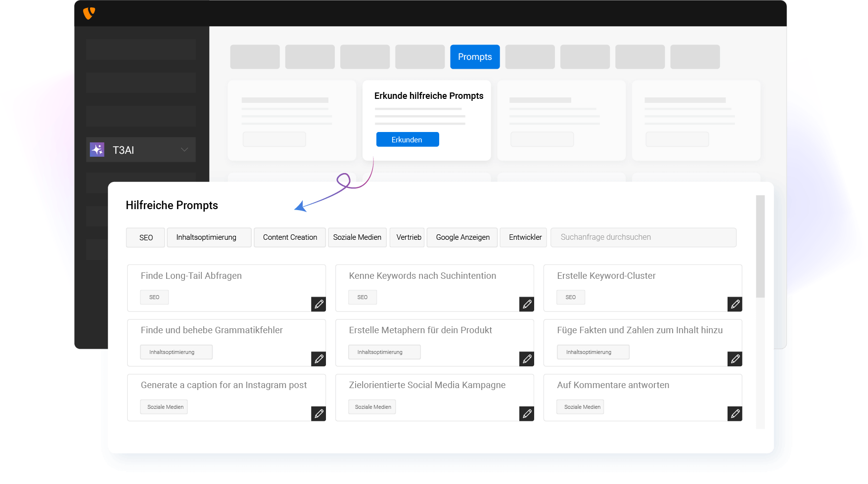Expand the T3AI sidebar chevron

184,150
